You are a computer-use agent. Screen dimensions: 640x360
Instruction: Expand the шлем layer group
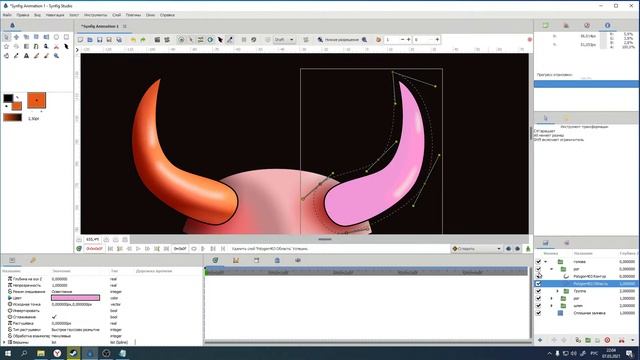[551, 306]
